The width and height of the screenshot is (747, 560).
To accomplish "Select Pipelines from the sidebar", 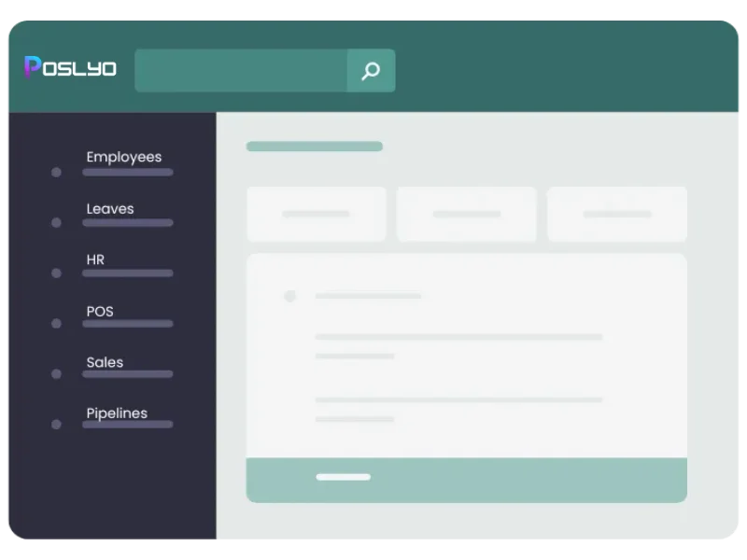I will (117, 413).
